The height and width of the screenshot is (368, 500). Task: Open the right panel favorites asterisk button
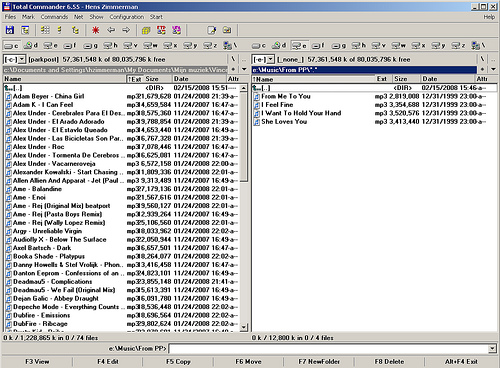click(x=482, y=69)
